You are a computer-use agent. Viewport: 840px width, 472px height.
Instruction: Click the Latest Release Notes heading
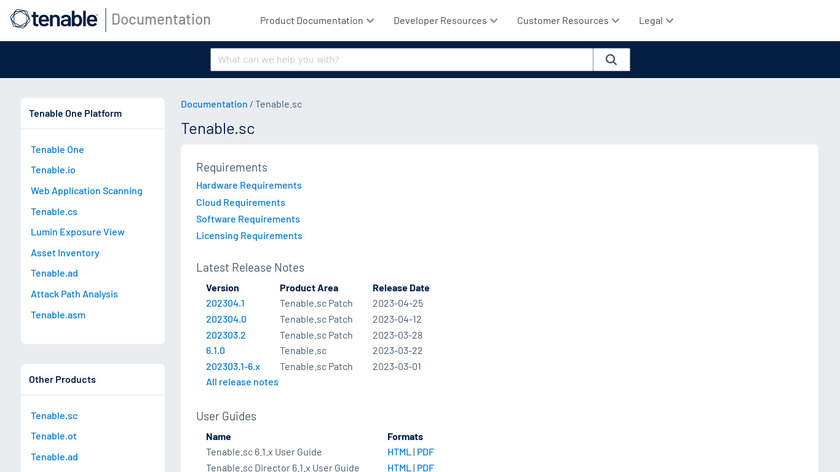[250, 267]
